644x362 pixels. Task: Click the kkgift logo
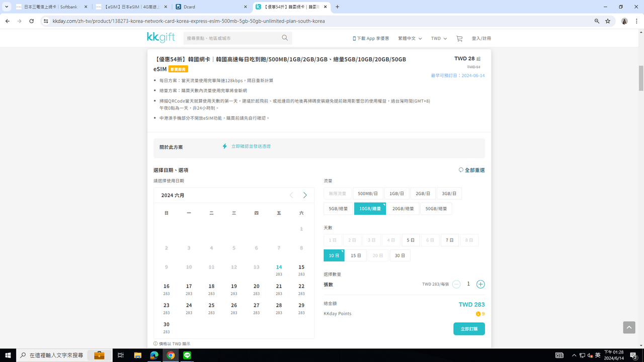(x=160, y=37)
